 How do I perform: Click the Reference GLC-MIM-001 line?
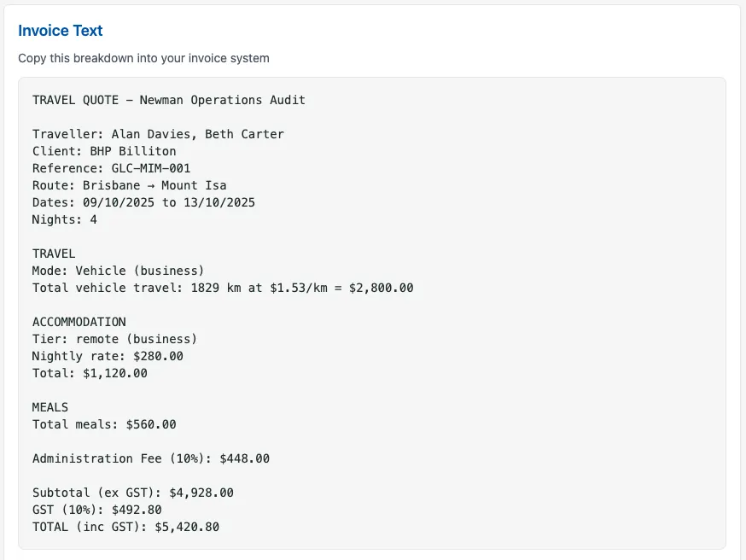pos(111,168)
